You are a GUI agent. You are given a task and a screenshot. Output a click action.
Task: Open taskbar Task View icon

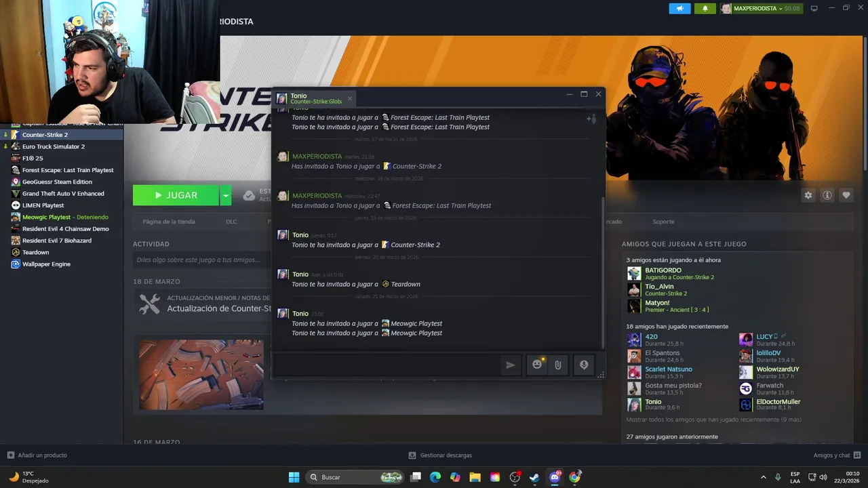pyautogui.click(x=416, y=477)
